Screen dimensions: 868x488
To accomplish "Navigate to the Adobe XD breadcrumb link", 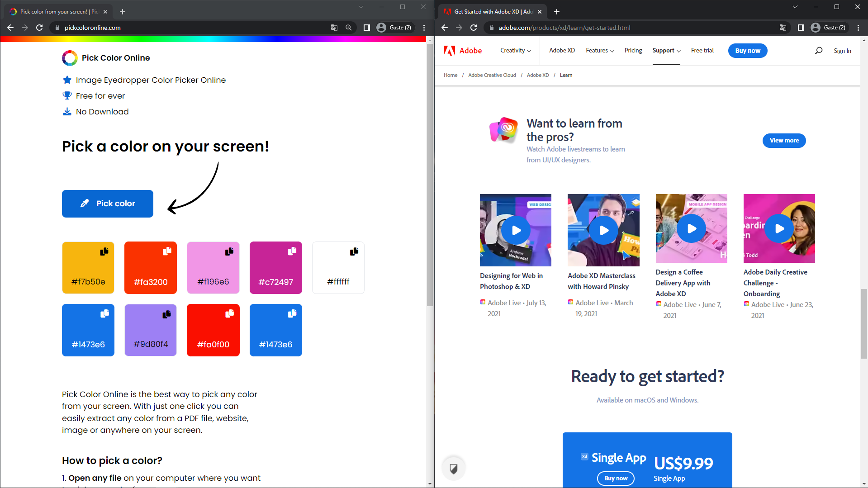I will click(x=538, y=75).
